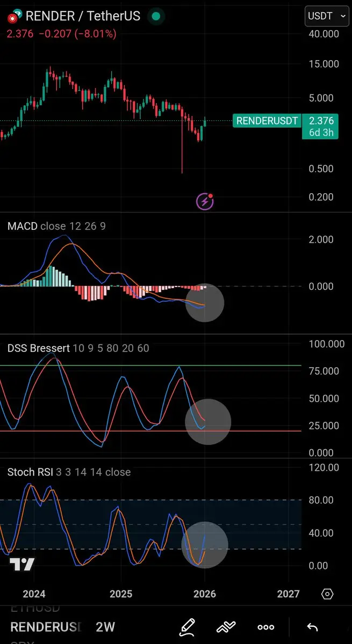Click the 2025 label on time axis
The height and width of the screenshot is (644, 352).
click(x=120, y=594)
